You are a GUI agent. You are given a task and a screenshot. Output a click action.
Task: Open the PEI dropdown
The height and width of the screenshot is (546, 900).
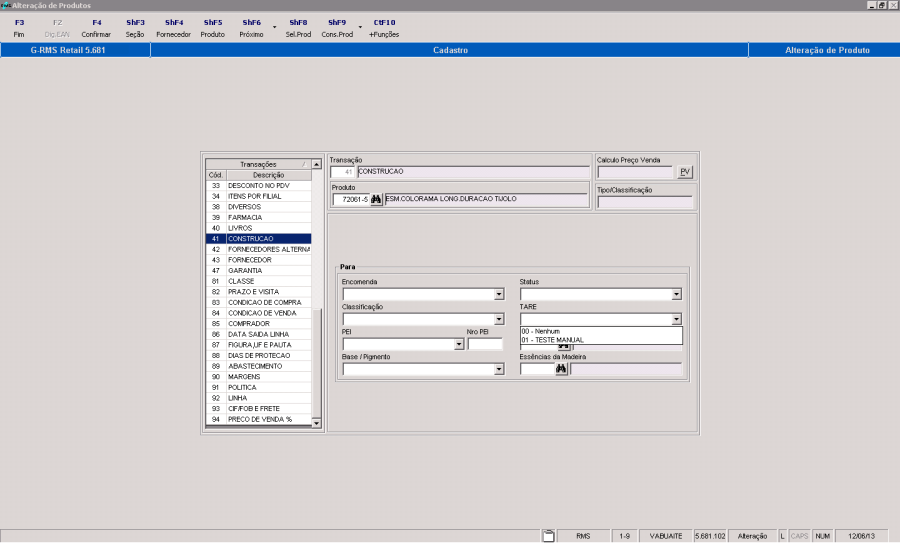point(459,344)
